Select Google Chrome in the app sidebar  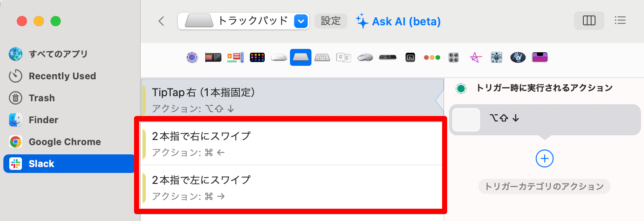pyautogui.click(x=64, y=142)
